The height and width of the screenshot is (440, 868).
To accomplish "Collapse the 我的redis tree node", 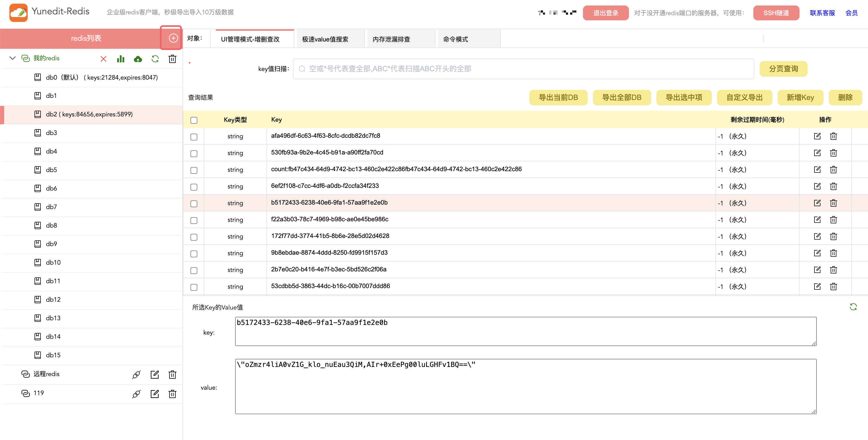I will 13,58.
